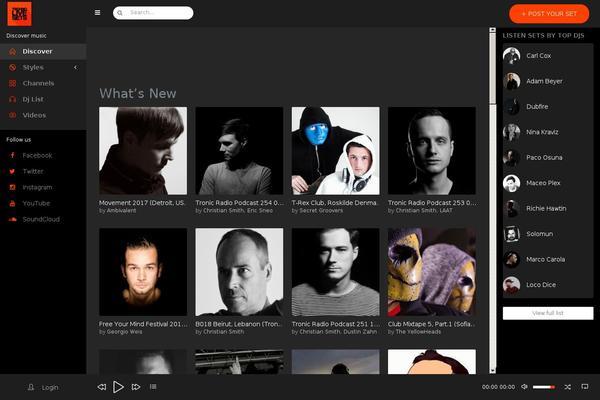This screenshot has height=400, width=600.
Task: Click the View full list button
Action: tap(548, 313)
